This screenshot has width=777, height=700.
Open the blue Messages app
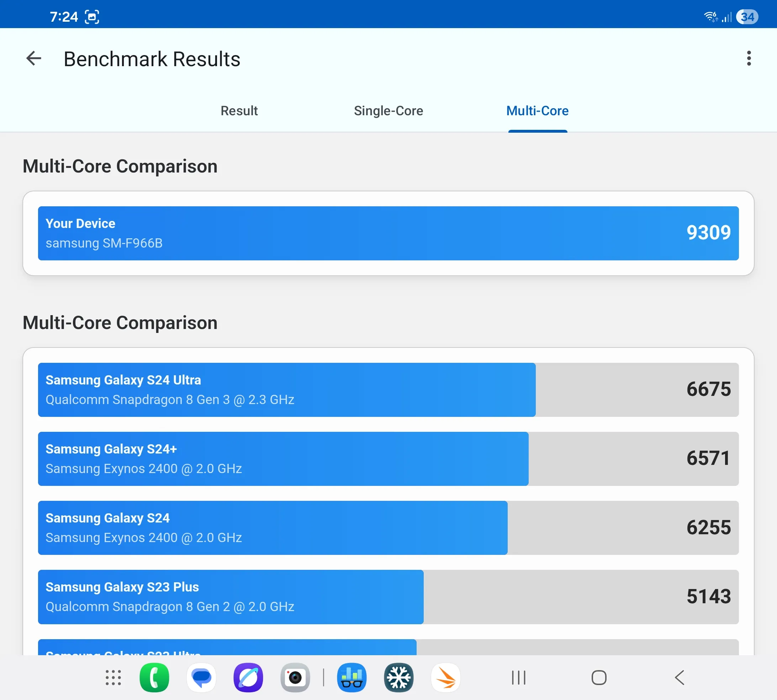coord(201,678)
